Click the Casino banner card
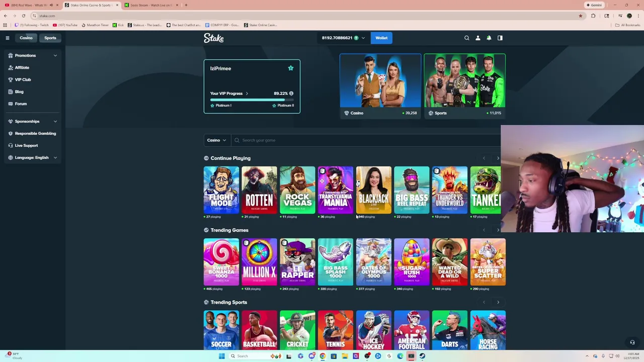The width and height of the screenshot is (644, 362). (380, 86)
